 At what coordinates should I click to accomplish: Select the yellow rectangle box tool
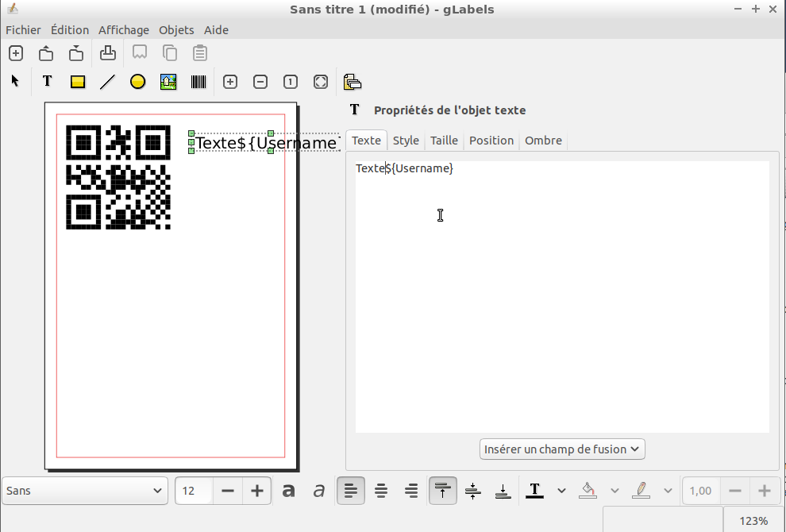pyautogui.click(x=78, y=82)
